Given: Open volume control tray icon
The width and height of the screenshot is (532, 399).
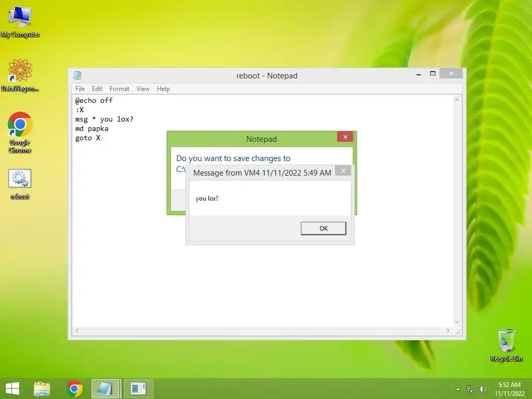Looking at the screenshot, I should pos(483,389).
